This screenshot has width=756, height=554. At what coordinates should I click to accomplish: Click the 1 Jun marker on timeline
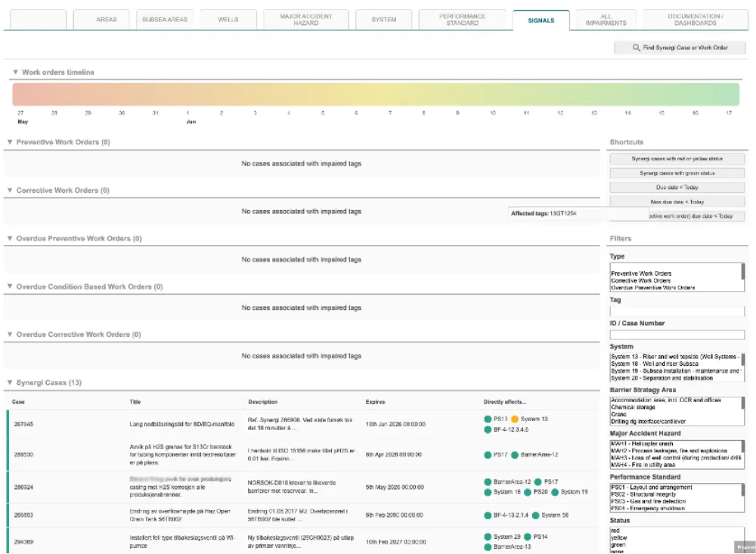coord(190,117)
